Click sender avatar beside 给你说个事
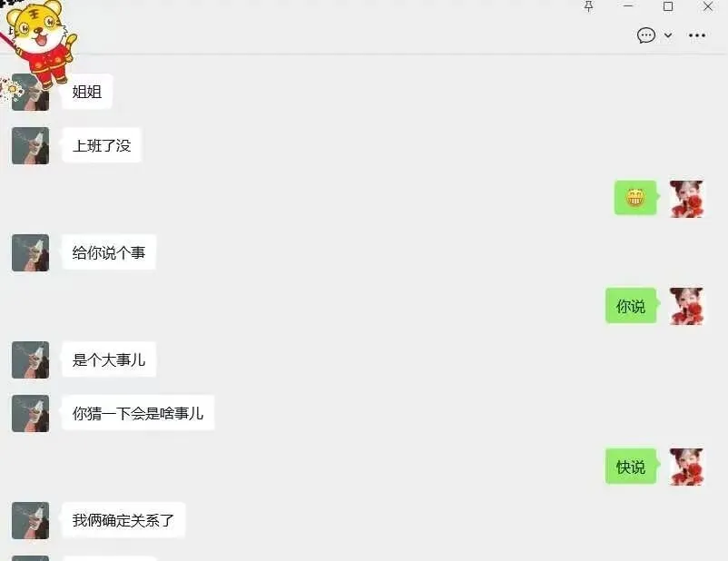728x561 pixels. [30, 252]
